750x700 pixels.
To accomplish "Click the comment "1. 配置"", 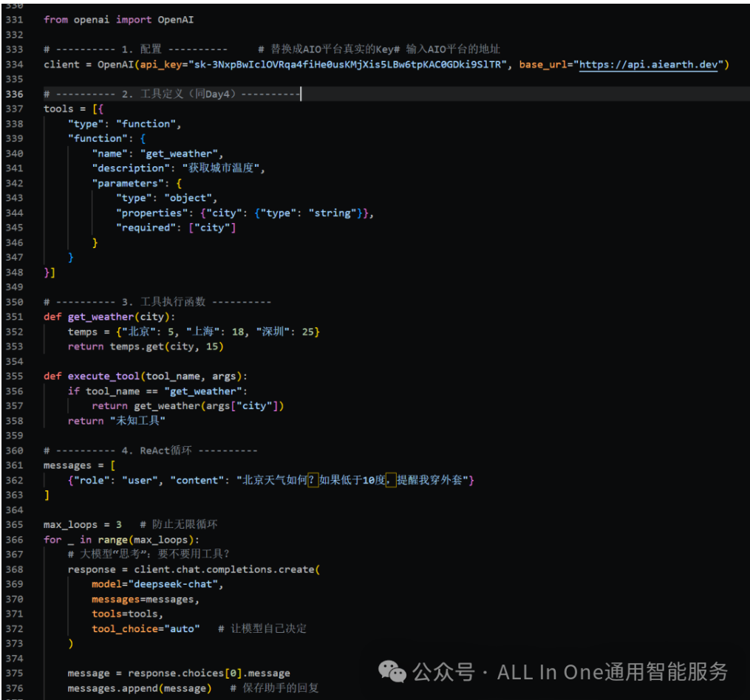I will 142,49.
